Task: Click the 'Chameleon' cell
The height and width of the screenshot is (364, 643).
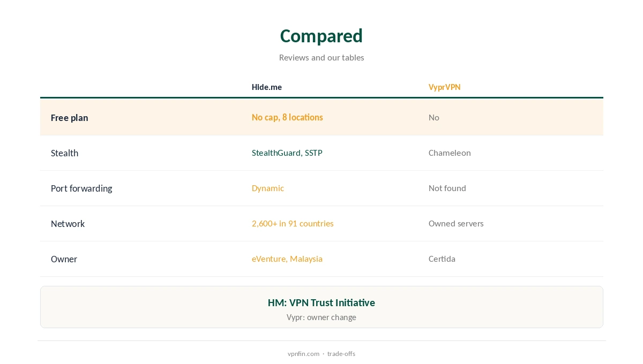Action: point(450,153)
